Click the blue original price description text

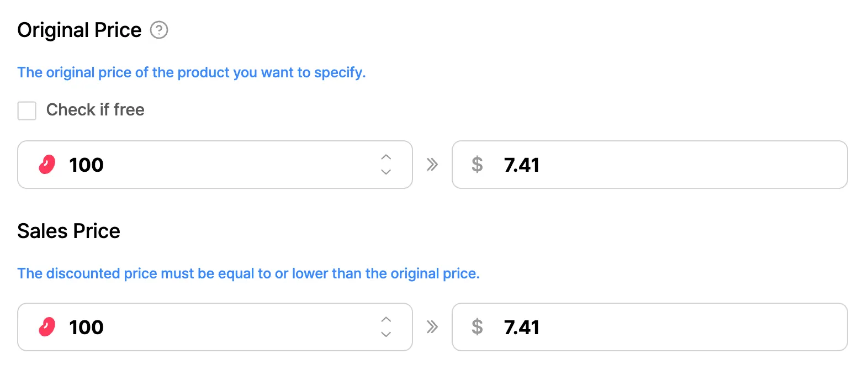[x=191, y=72]
